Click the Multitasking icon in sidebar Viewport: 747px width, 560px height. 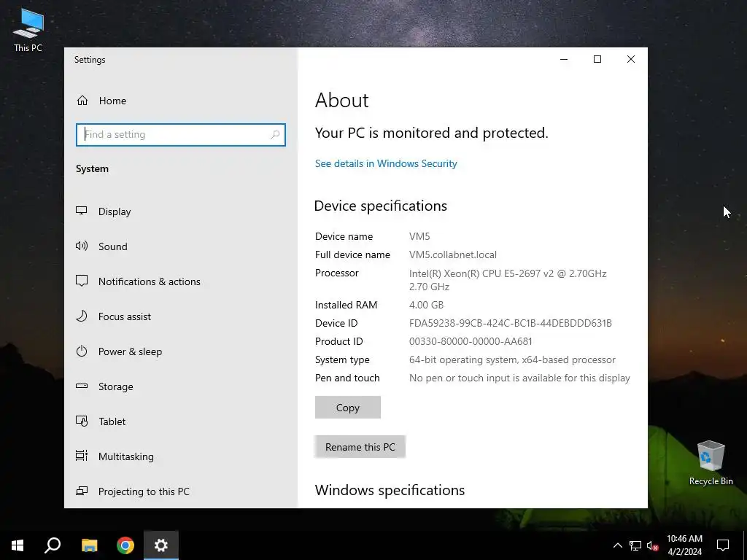(x=82, y=456)
